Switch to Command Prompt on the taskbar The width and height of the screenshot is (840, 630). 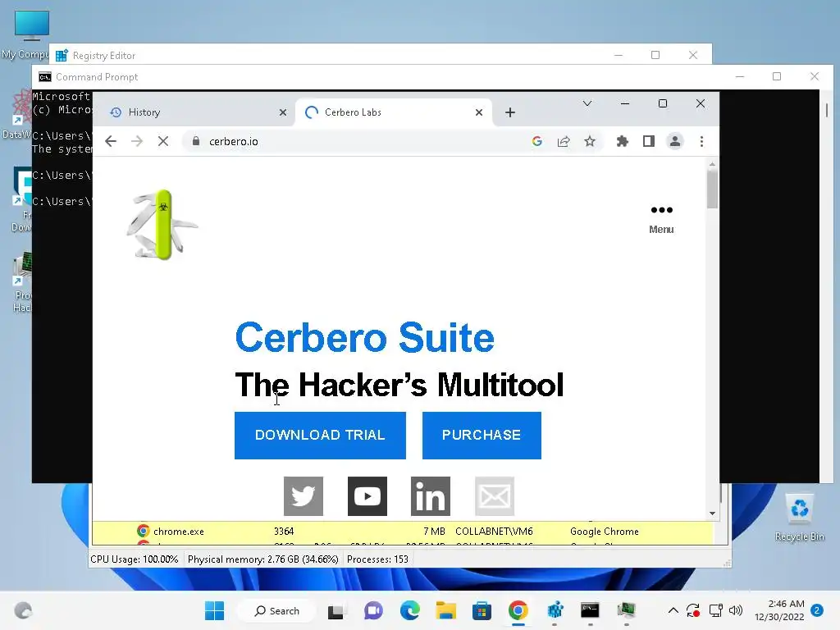tap(590, 610)
